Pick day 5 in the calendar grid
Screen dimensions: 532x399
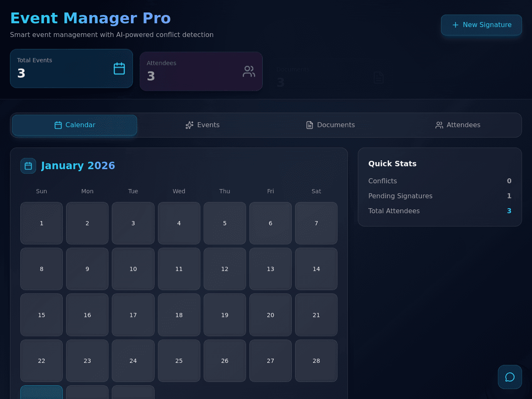(225, 223)
